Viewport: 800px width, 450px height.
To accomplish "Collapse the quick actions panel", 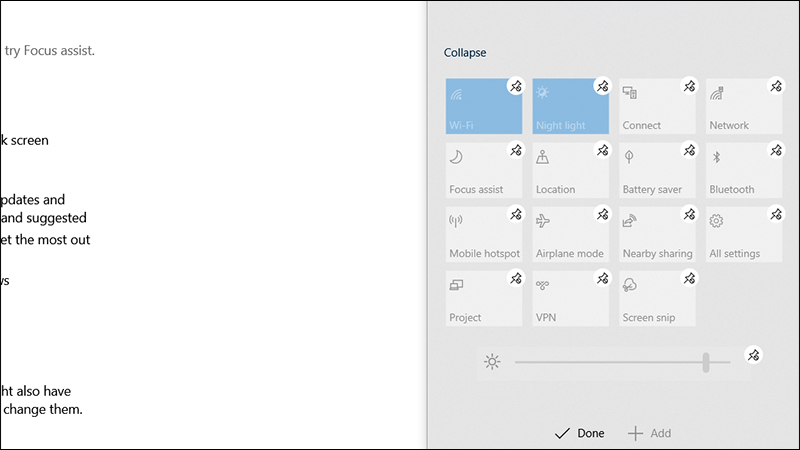I will click(465, 52).
